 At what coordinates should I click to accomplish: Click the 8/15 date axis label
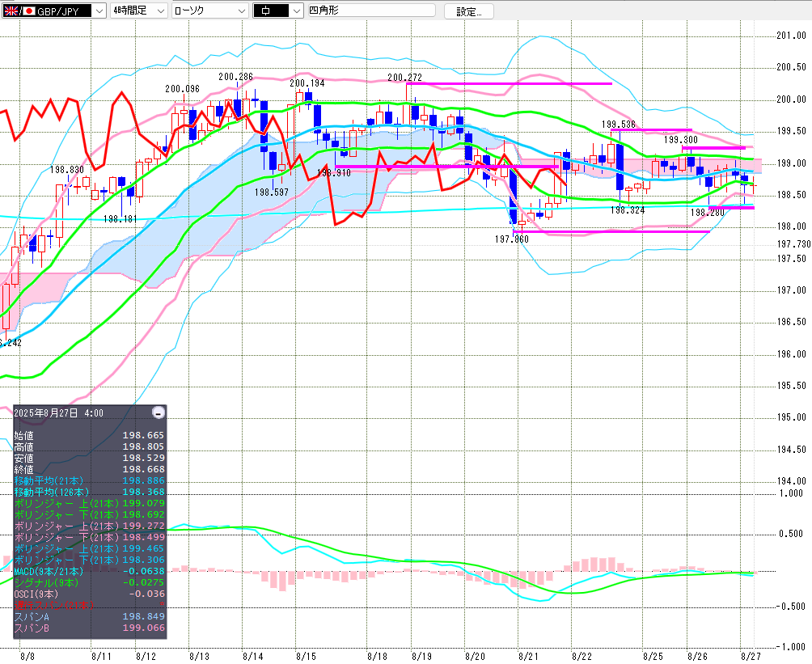[x=306, y=656]
